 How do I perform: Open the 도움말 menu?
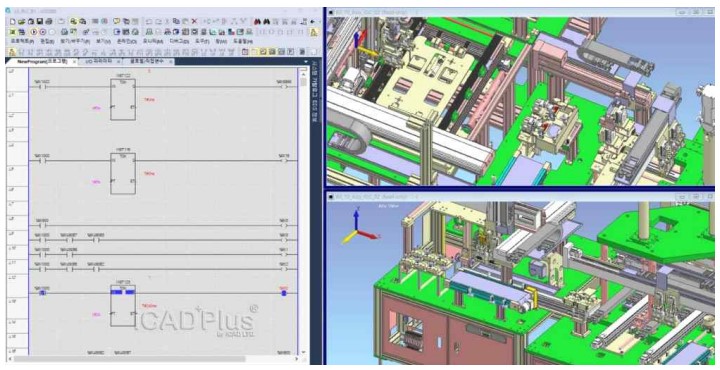point(242,41)
